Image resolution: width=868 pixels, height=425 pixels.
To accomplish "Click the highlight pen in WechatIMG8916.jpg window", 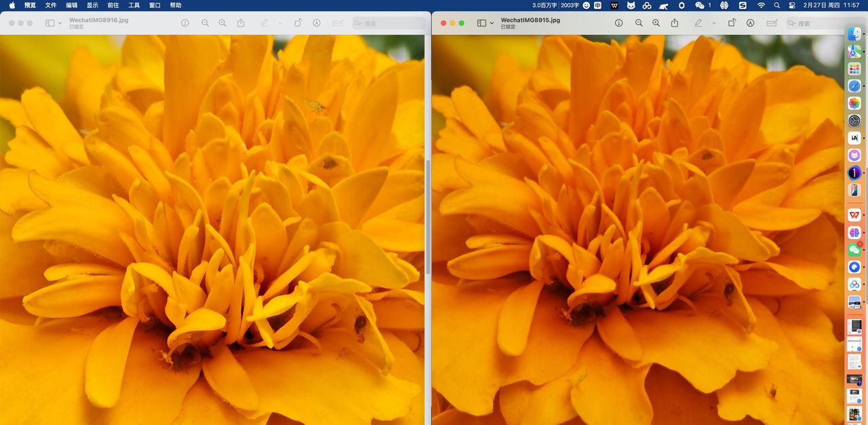I will pos(264,23).
